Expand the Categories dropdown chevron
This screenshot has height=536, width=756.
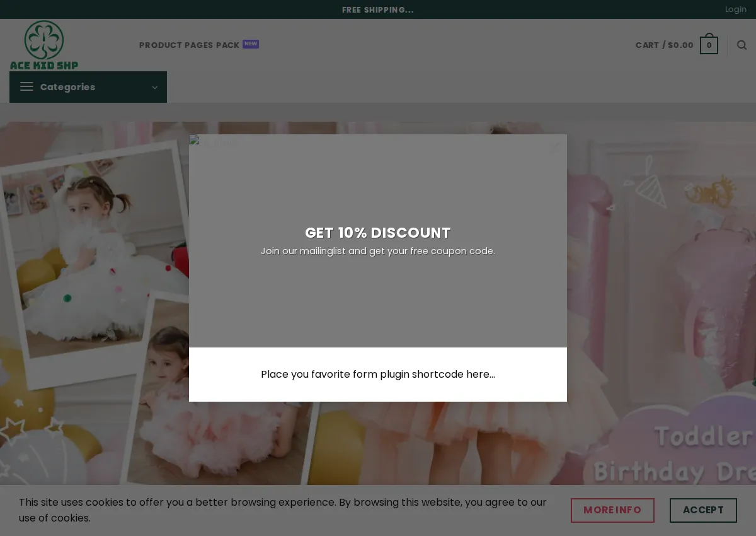click(154, 88)
